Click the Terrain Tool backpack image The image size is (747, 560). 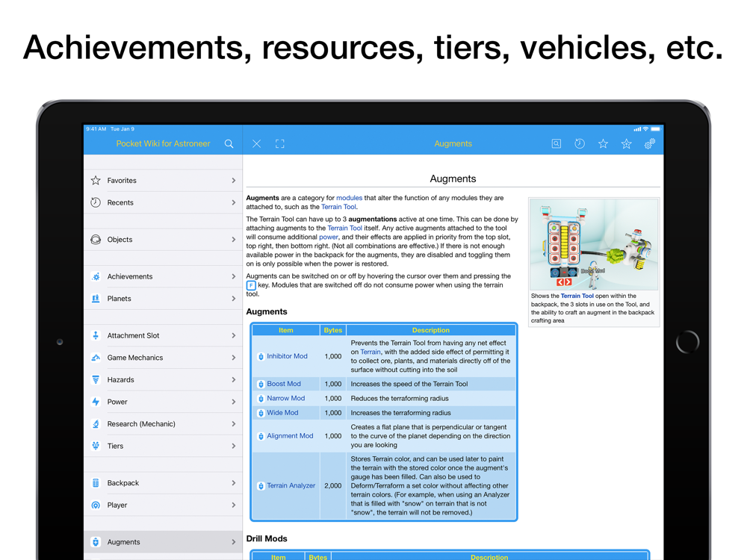tap(594, 244)
